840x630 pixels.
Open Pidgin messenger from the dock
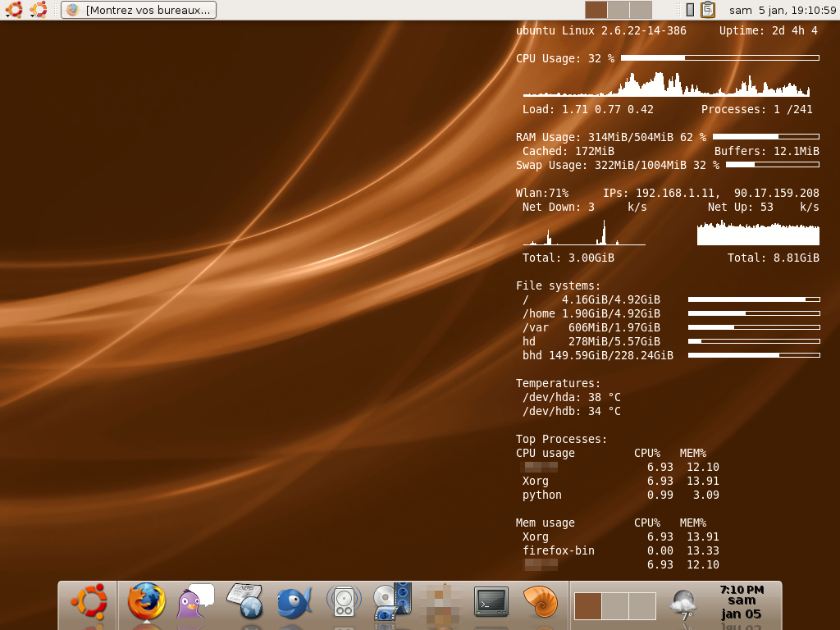tap(194, 601)
